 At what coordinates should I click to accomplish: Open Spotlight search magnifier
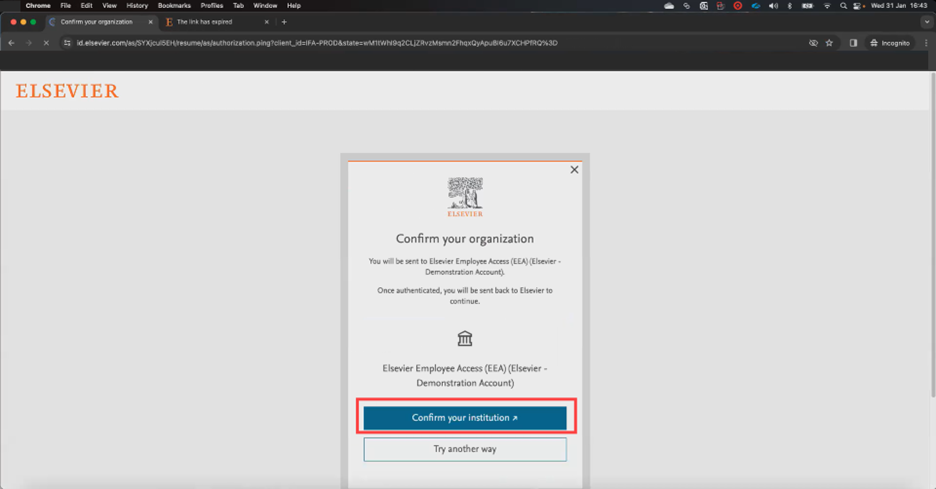tap(843, 5)
